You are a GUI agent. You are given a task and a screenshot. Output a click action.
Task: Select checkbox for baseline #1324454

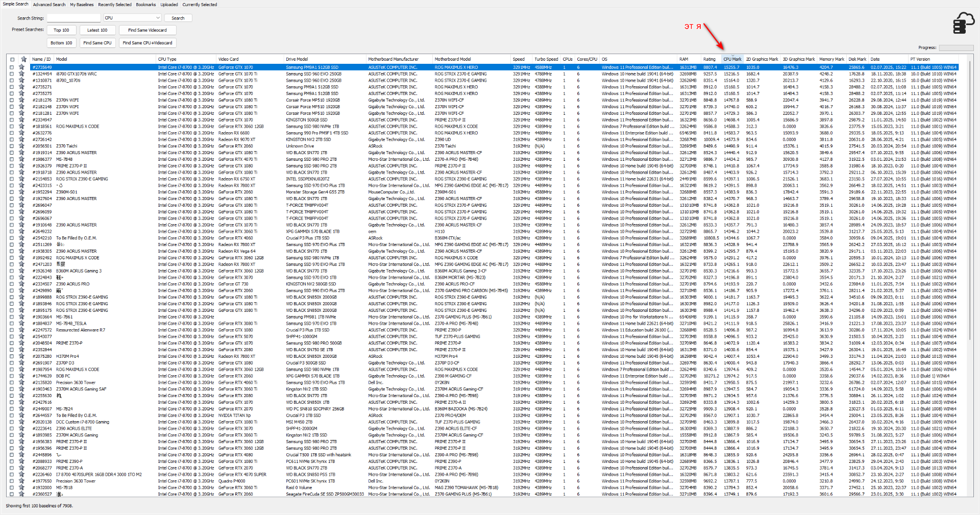coord(12,73)
